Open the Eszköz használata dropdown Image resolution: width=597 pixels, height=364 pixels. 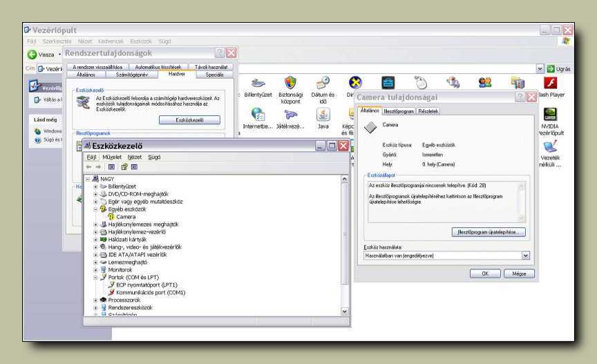pyautogui.click(x=525, y=255)
